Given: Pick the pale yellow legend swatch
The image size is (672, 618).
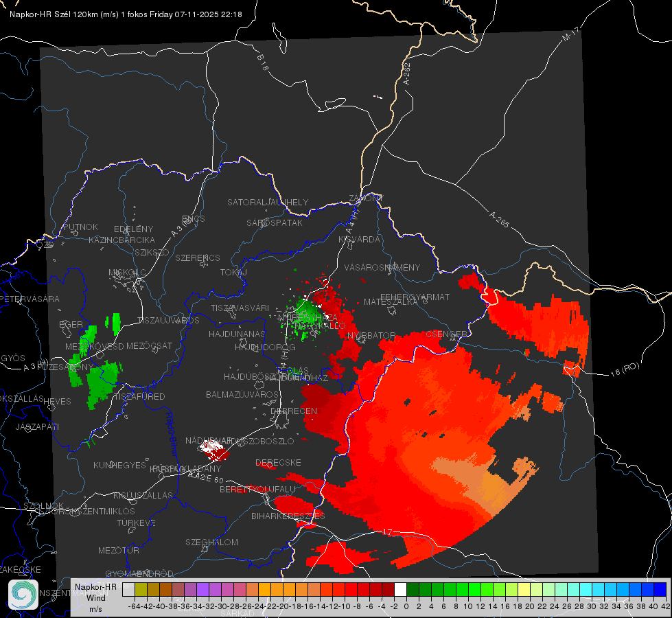Looking at the screenshot, I should coord(524,589).
